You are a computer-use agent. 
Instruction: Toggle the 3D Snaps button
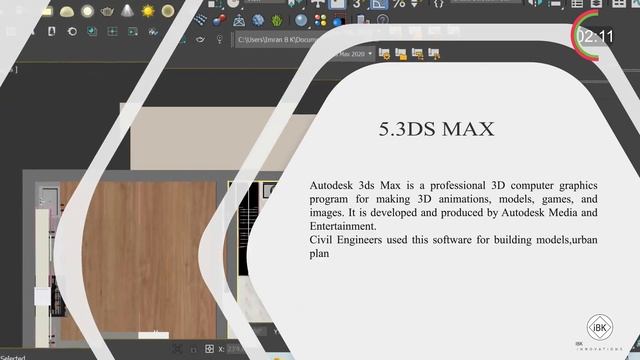point(358,4)
